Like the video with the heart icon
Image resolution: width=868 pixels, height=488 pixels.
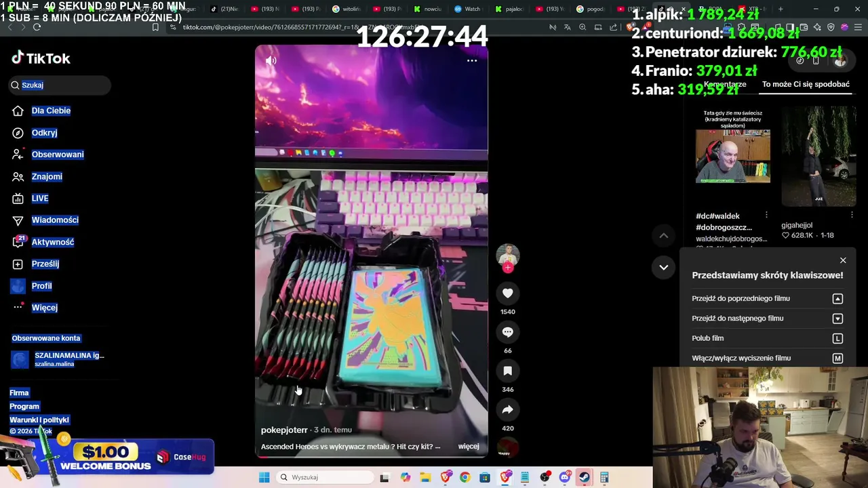[507, 293]
